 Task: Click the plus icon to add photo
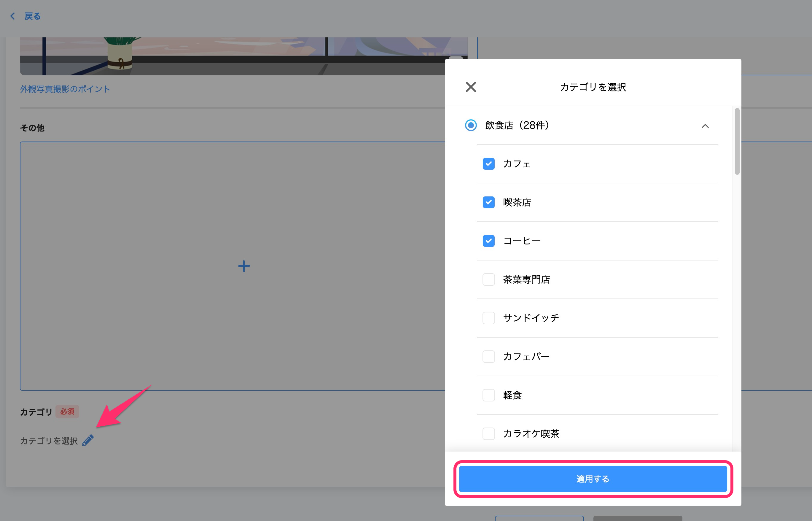243,266
